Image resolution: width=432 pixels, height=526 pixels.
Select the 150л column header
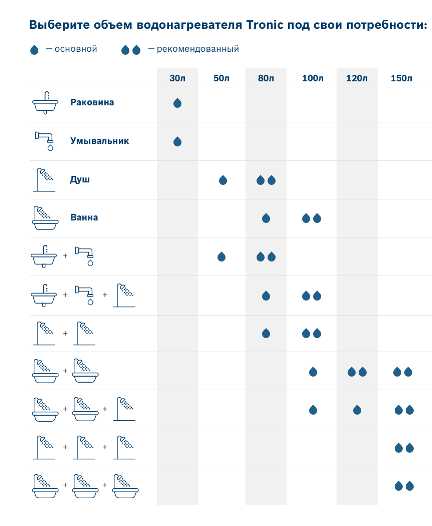401,78
